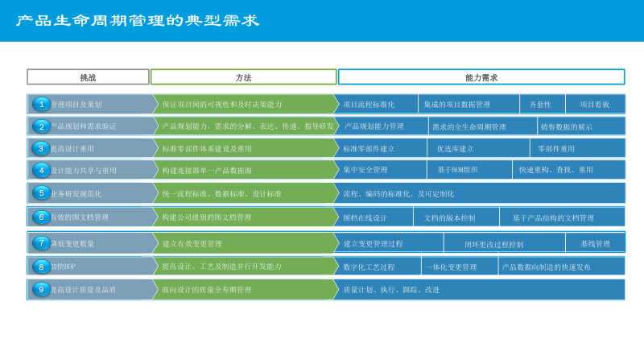644x364 pixels.
Task: Click the number 7 circle badge
Action: (42, 243)
